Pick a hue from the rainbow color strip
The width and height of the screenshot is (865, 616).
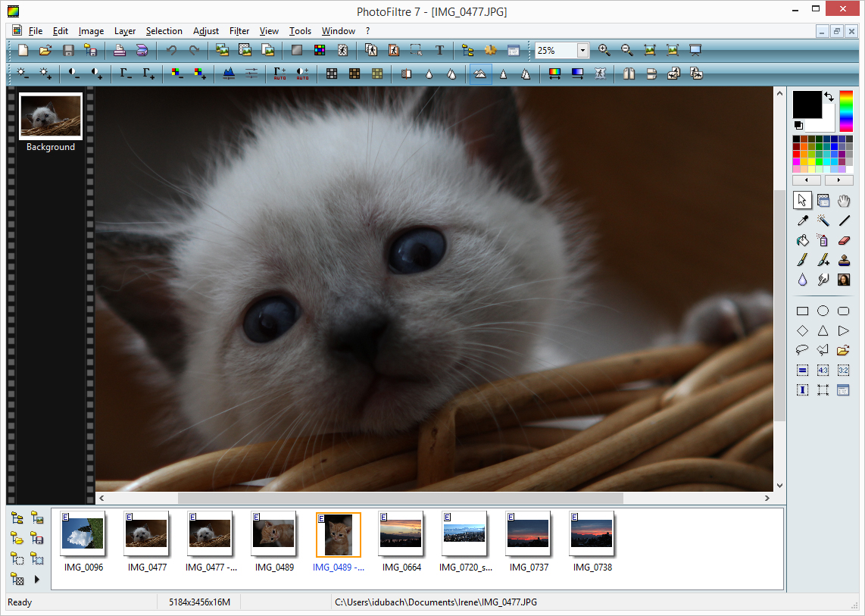(x=846, y=111)
